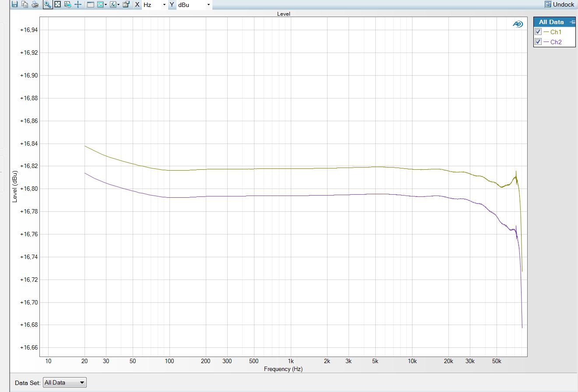This screenshot has width=578, height=392.
Task: Uncheck the Ch2 trace checkbox
Action: pyautogui.click(x=539, y=42)
